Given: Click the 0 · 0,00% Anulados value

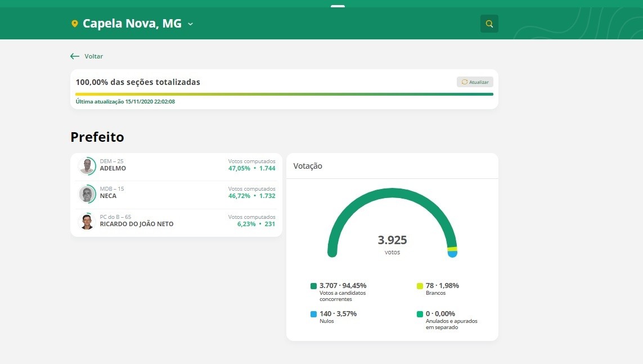Looking at the screenshot, I should [x=440, y=314].
